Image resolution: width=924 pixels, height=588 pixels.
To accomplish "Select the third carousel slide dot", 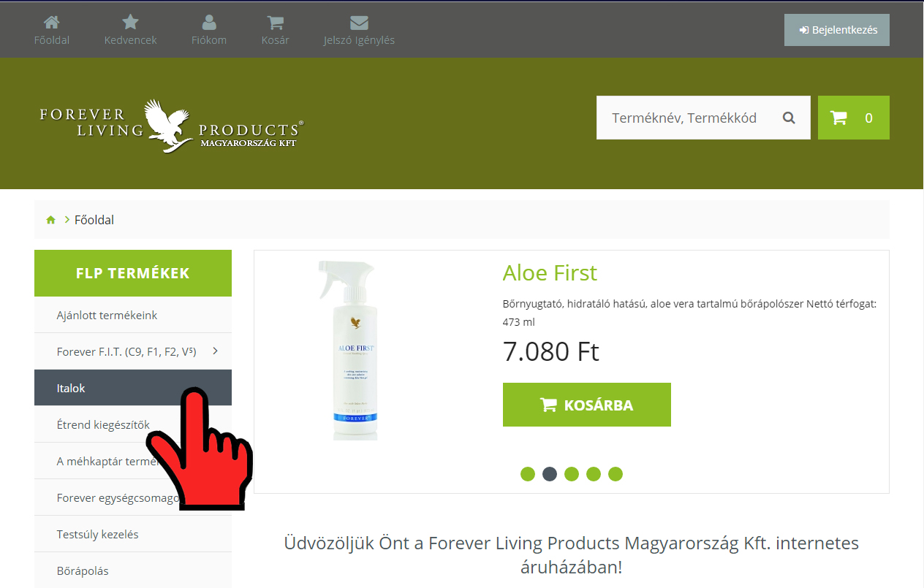I will tap(572, 474).
